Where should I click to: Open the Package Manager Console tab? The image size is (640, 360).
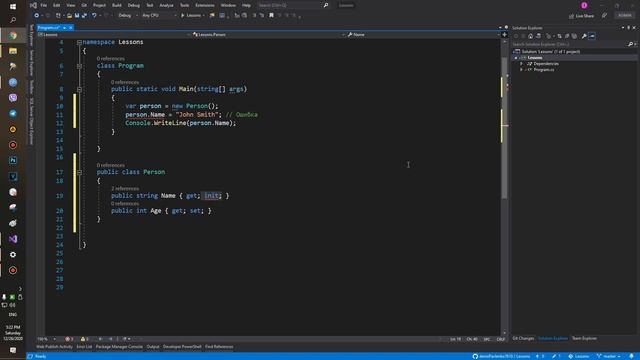[x=119, y=347]
